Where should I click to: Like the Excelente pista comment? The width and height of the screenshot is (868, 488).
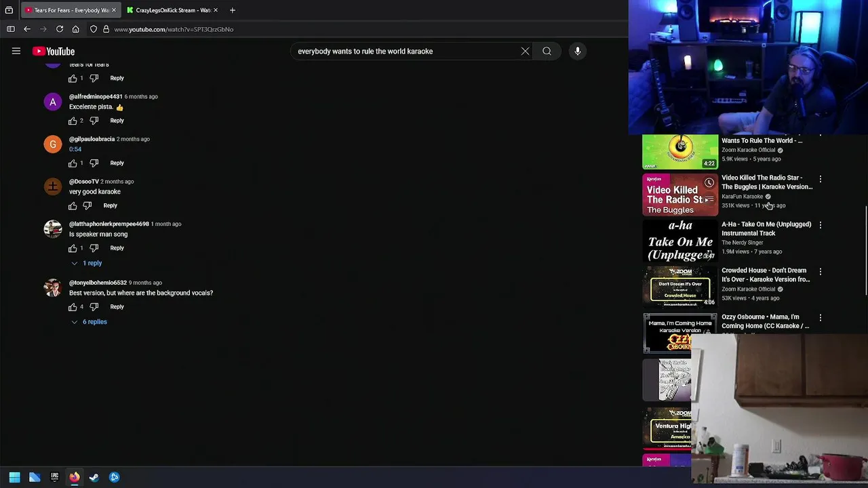pos(73,121)
